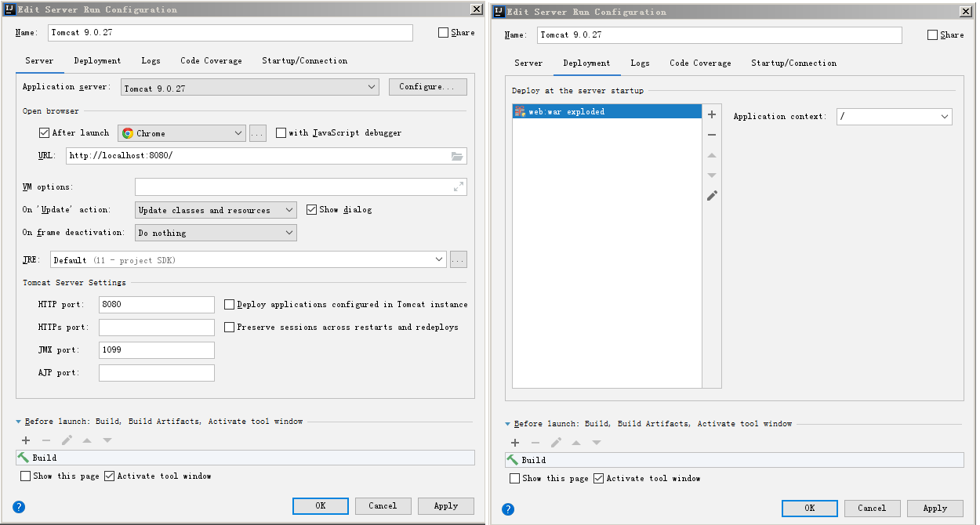Open the On 'Update' action dropdown
The height and width of the screenshot is (525, 980).
[216, 210]
